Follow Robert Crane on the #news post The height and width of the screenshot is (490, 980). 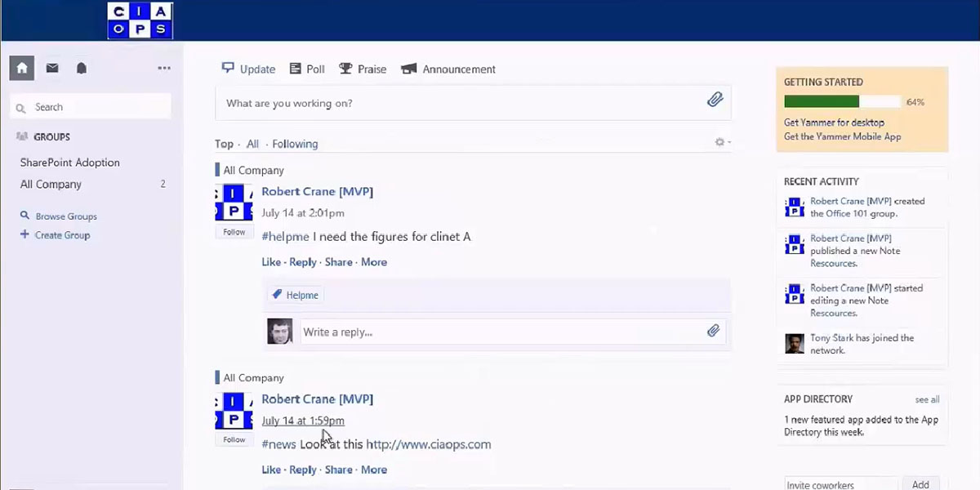tap(234, 439)
